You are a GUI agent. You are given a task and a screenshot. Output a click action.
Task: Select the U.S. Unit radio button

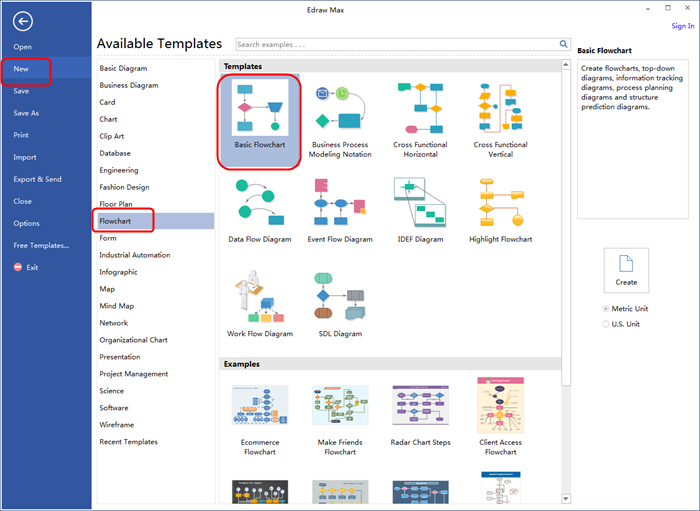point(606,324)
